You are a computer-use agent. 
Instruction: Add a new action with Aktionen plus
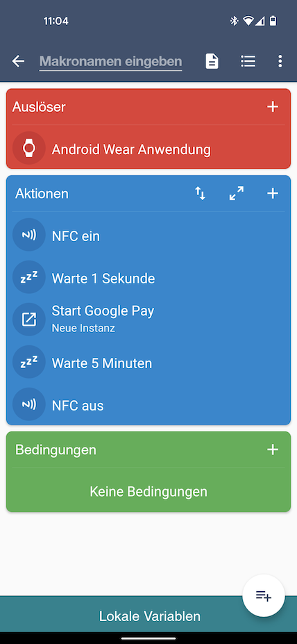point(273,193)
